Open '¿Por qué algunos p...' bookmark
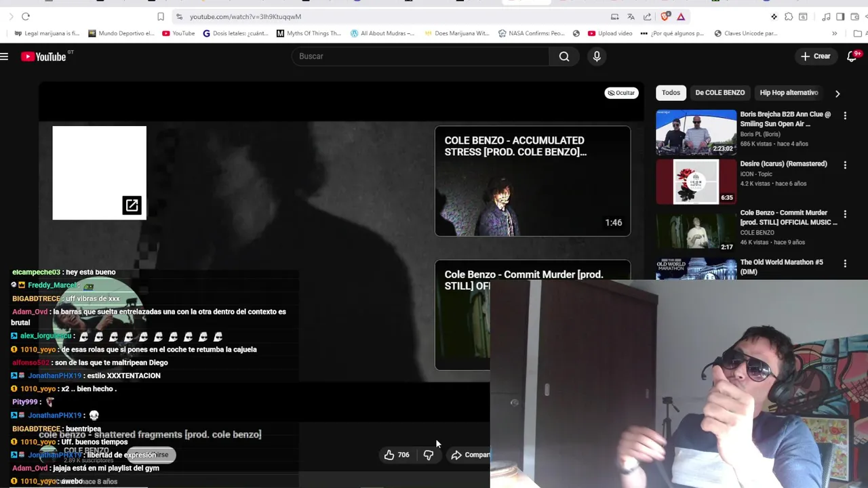 672,33
